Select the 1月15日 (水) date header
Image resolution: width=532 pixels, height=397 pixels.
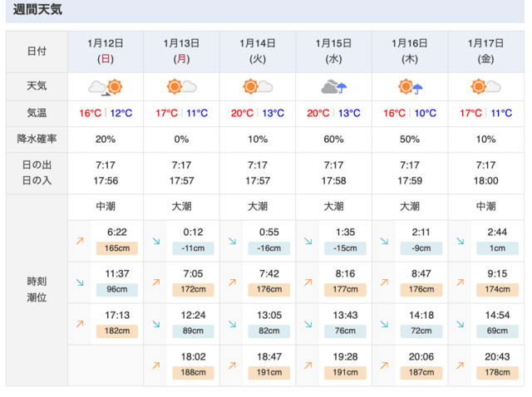coord(334,51)
